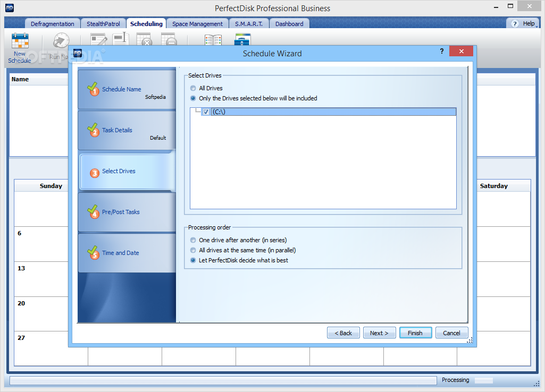Click the rename schedule text-cursor icon

click(x=121, y=38)
